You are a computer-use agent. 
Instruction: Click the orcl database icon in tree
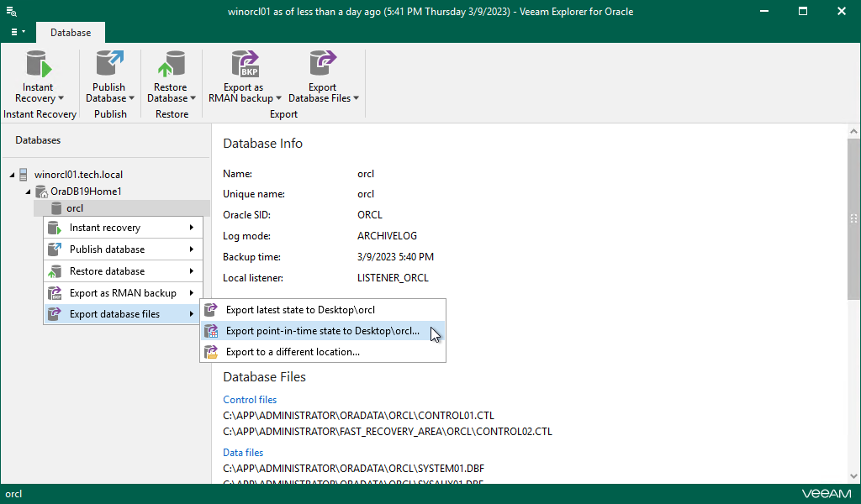pos(55,208)
